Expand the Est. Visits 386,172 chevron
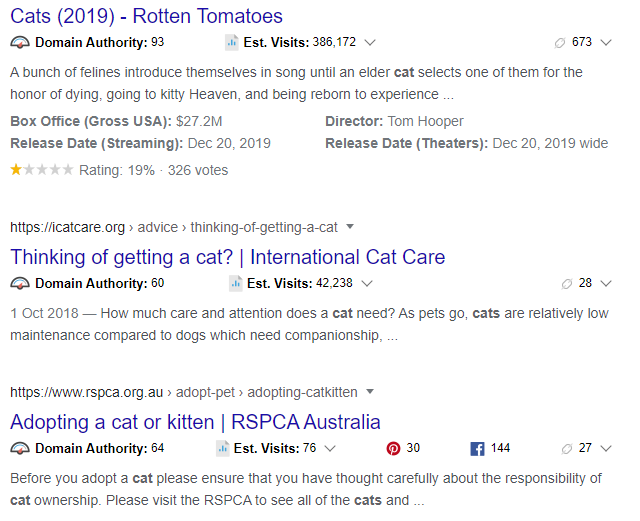Image resolution: width=640 pixels, height=521 pixels. [x=370, y=42]
